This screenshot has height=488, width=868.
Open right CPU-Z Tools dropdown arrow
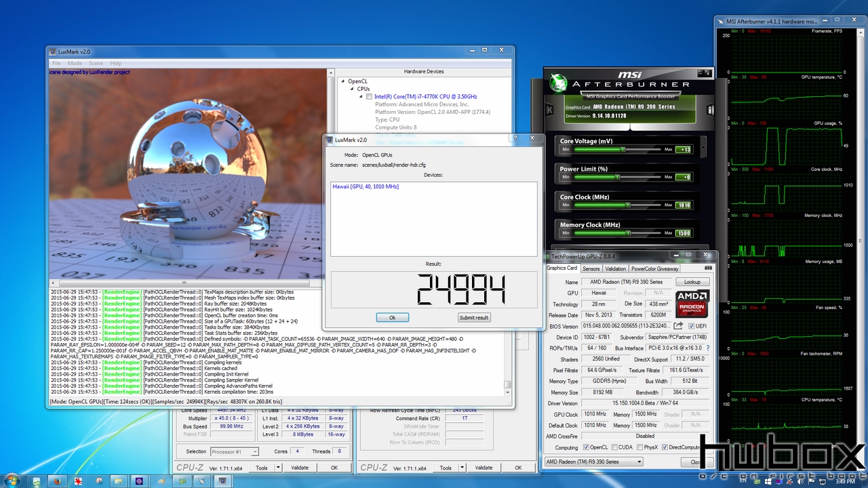coord(462,468)
